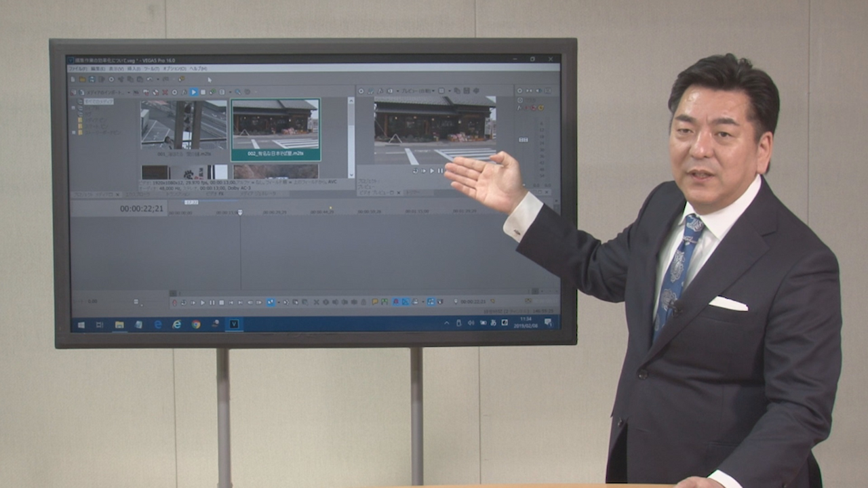
Task: Click the magnifier search media icon
Action: 237,91
